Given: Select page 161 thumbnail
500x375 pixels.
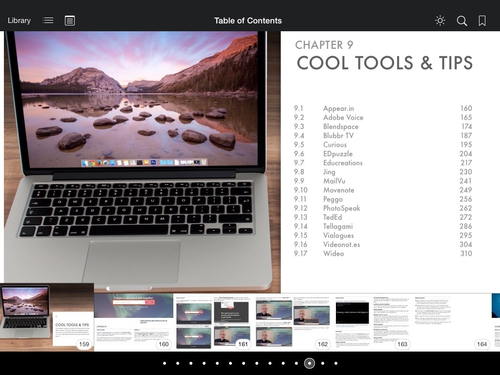Looking at the screenshot, I should (213, 322).
